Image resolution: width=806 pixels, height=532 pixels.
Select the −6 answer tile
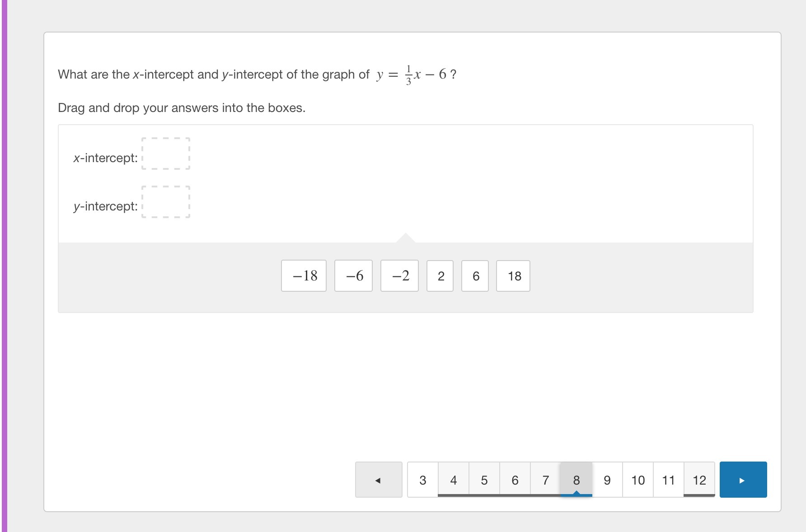click(x=353, y=276)
